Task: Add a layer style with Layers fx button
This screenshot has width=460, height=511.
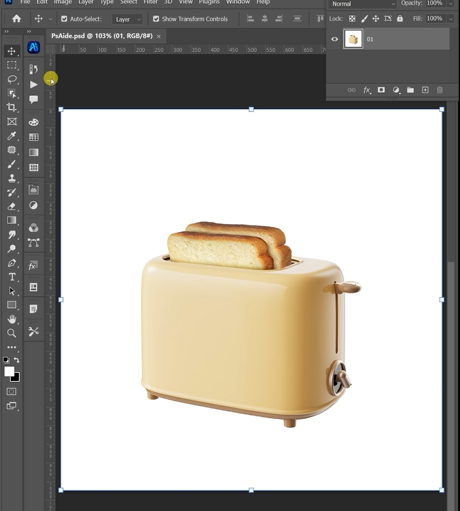Action: 367,90
